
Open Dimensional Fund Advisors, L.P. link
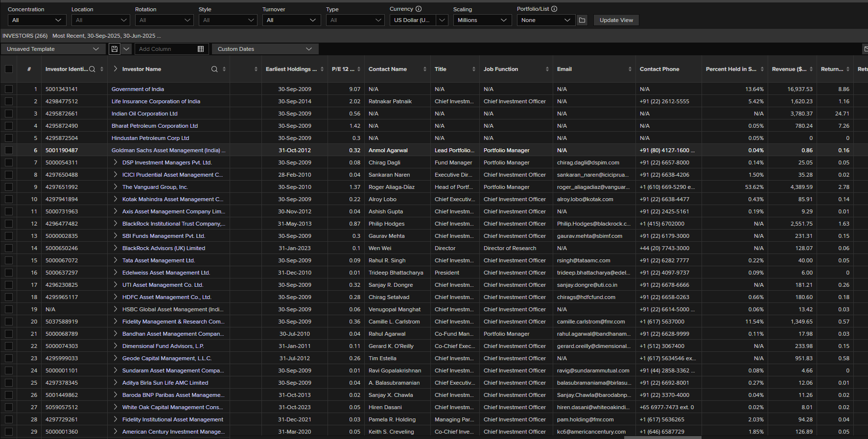[x=163, y=346]
